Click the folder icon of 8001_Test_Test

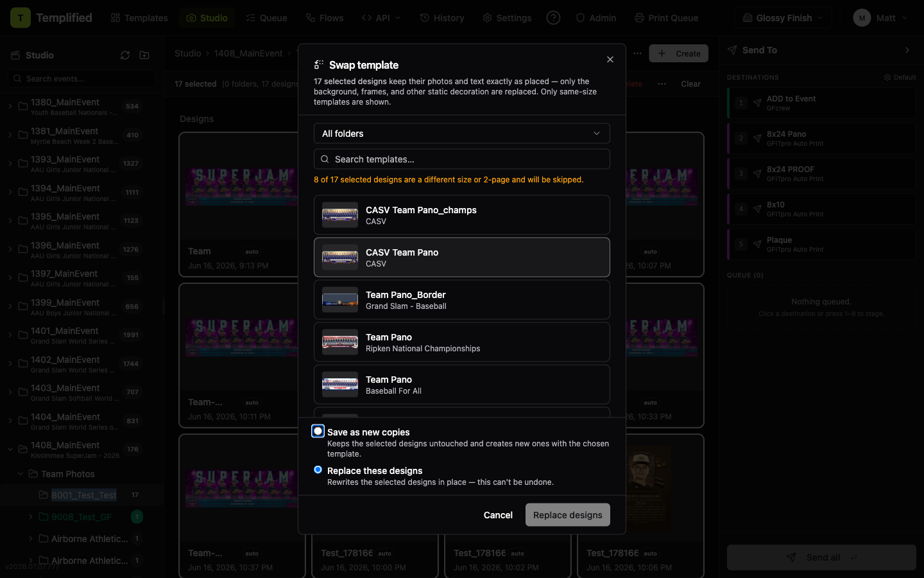44,495
